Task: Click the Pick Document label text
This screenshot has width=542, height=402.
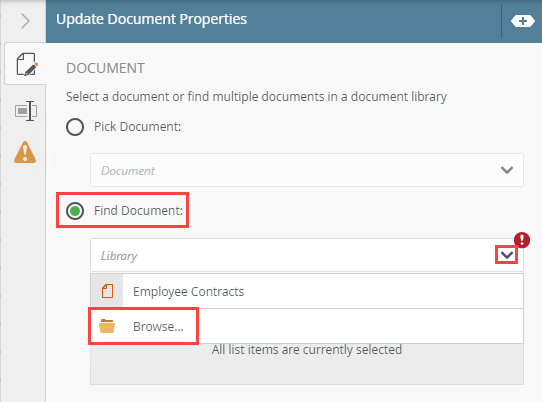Action: [138, 127]
